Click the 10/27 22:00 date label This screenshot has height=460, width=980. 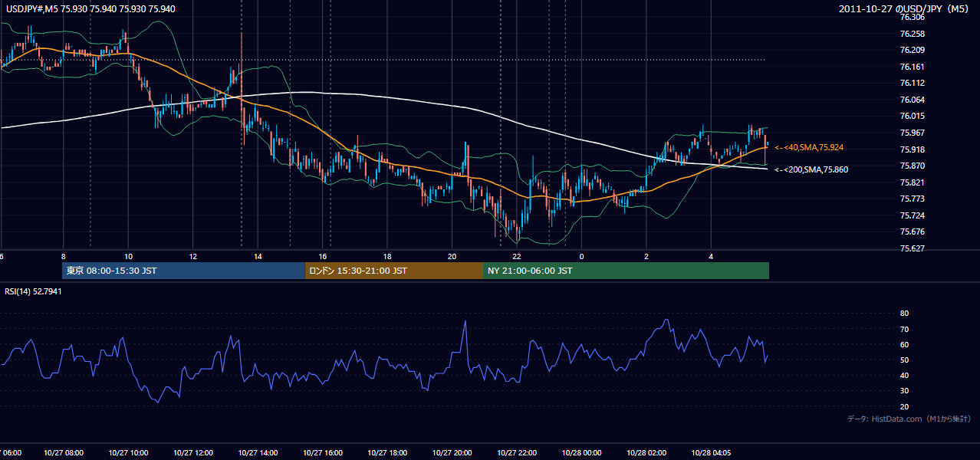click(x=518, y=452)
